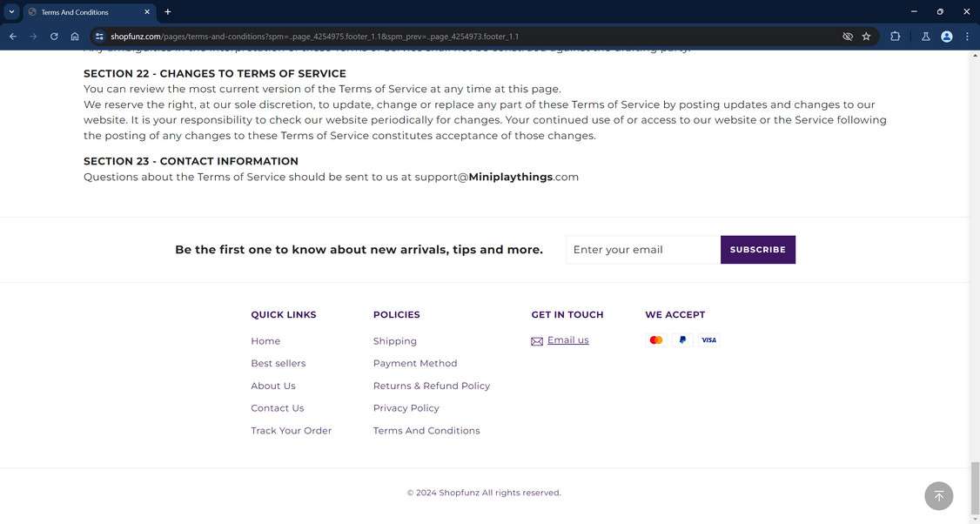
Task: Click the page vertical scrollbar thumb
Action: point(975,489)
